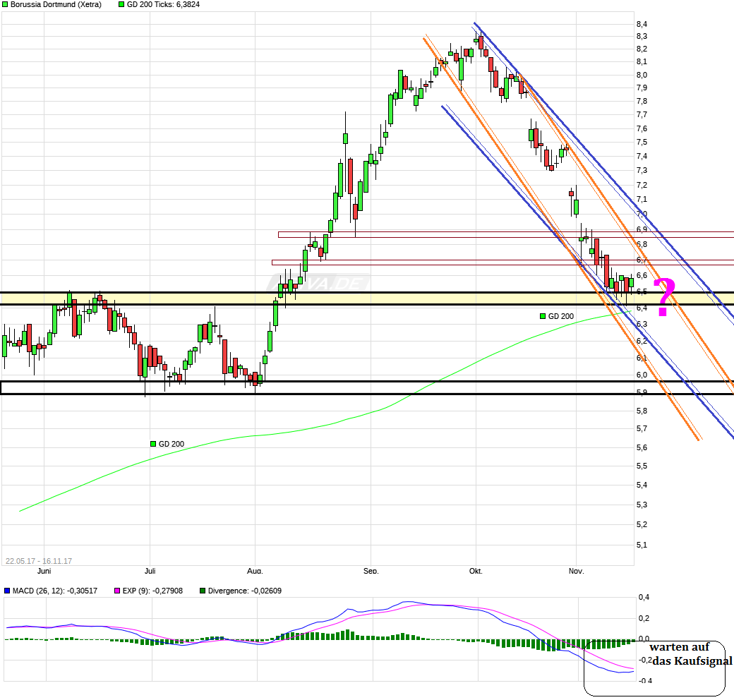The width and height of the screenshot is (734, 700).
Task: Select the GD 200 Ticks: 6,3824 legend entry
Action: 163,4
